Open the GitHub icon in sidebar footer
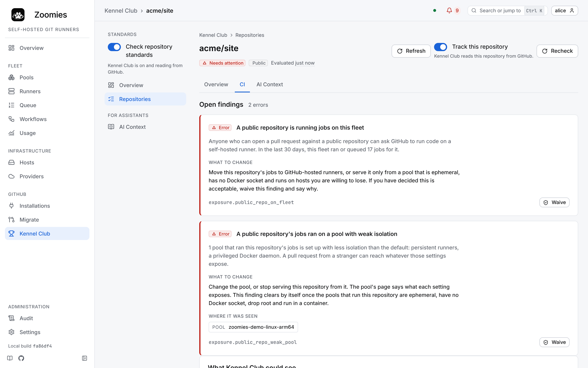The height and width of the screenshot is (368, 588). [21, 358]
